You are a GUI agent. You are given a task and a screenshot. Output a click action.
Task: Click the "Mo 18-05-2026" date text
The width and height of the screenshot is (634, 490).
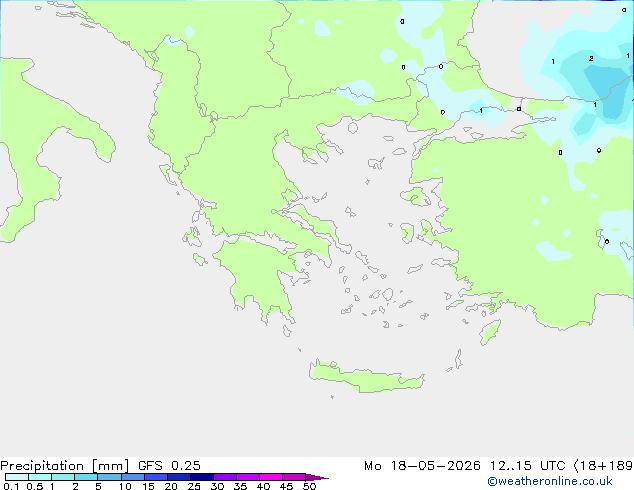422,466
